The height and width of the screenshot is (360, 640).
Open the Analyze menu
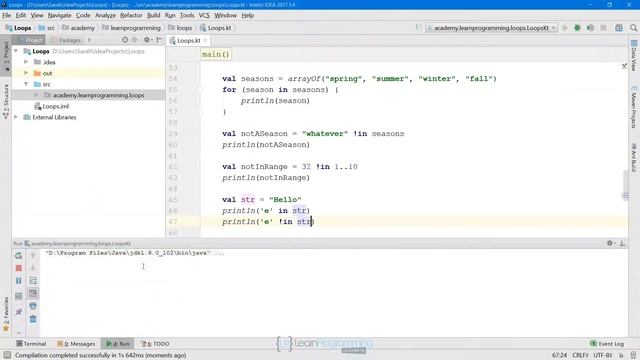[105, 15]
